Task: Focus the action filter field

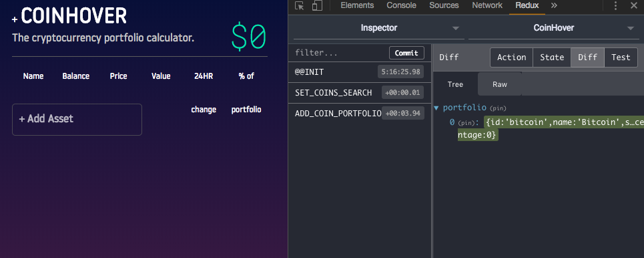Action: (x=339, y=53)
